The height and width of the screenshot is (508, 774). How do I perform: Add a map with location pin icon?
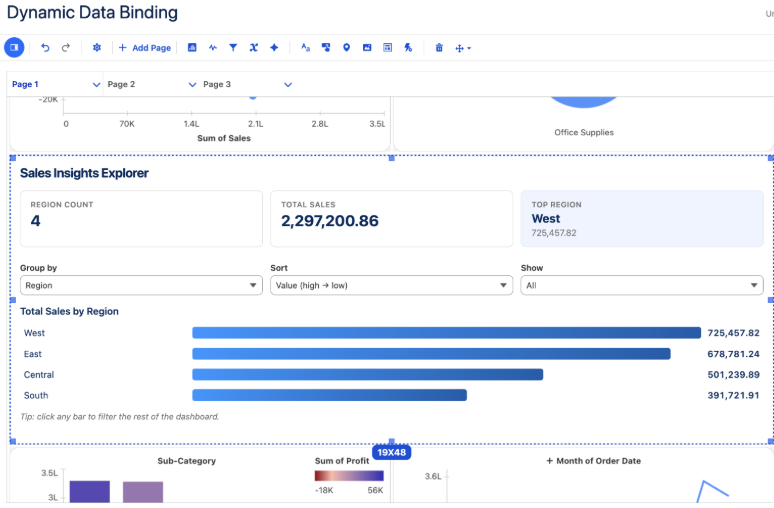(x=347, y=47)
